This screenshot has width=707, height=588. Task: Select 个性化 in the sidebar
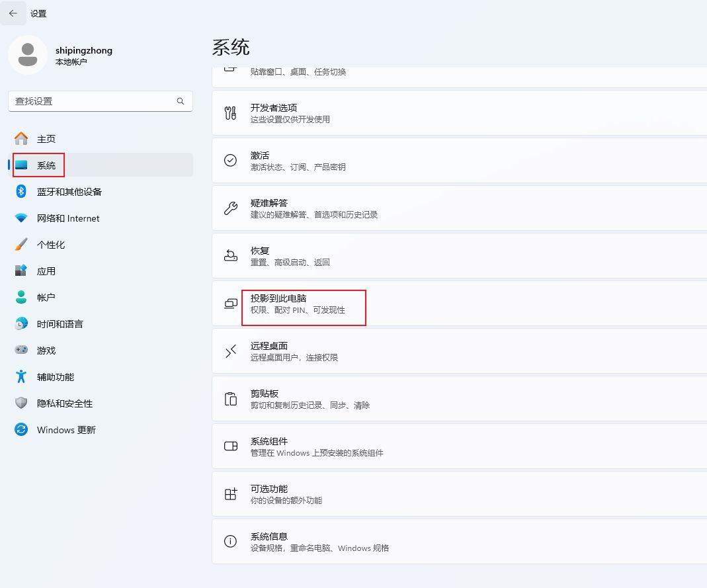(x=51, y=245)
